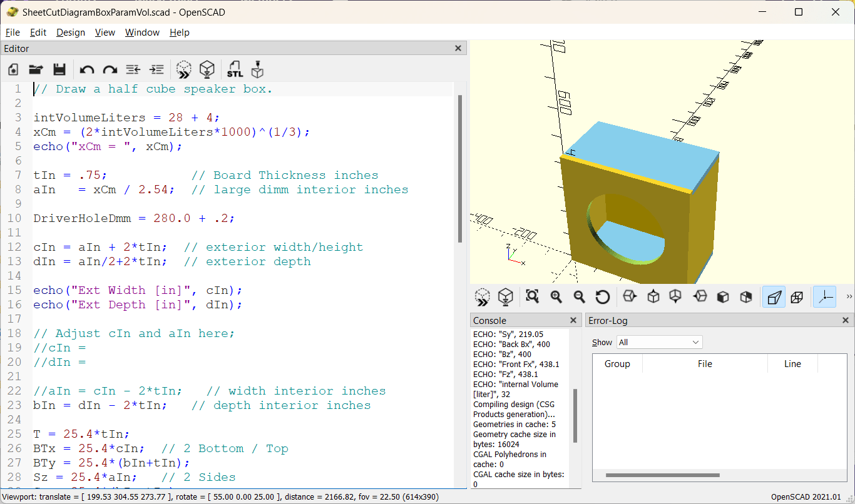Click the DriverHoleDmm = 280.0 + .2 line
The width and height of the screenshot is (855, 504).
click(x=134, y=218)
